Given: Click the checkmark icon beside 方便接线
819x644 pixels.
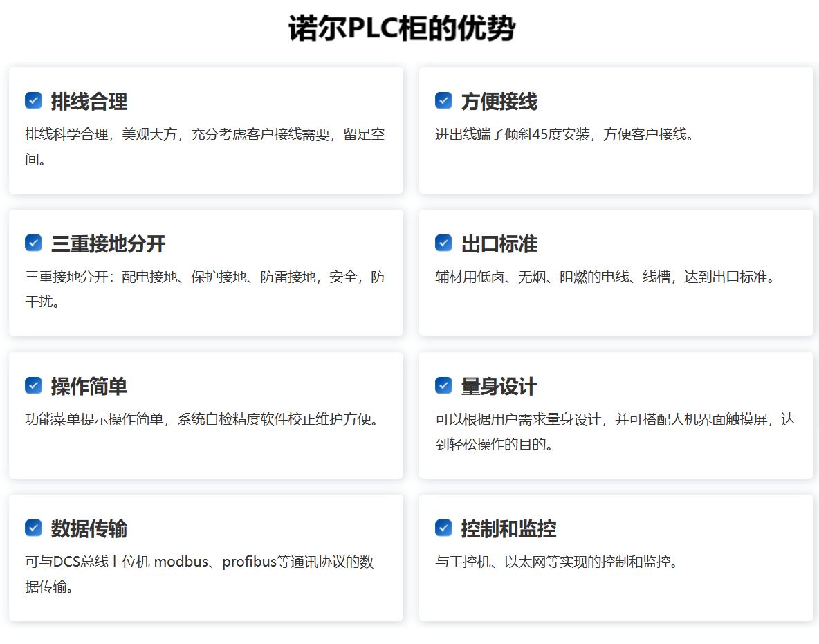Looking at the screenshot, I should click(443, 100).
